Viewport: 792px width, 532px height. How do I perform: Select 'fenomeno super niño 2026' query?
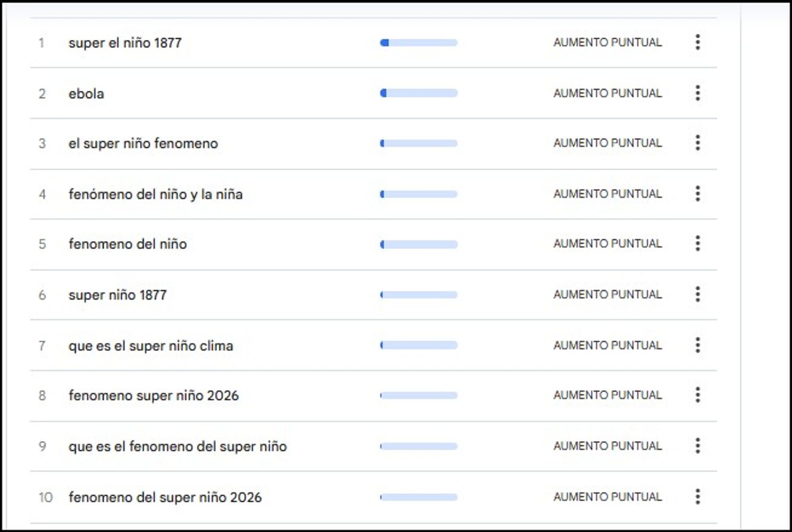coord(153,395)
